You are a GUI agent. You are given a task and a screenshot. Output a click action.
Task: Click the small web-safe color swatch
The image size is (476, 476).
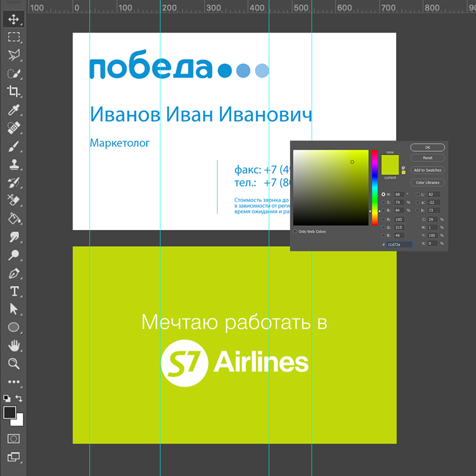tap(404, 173)
